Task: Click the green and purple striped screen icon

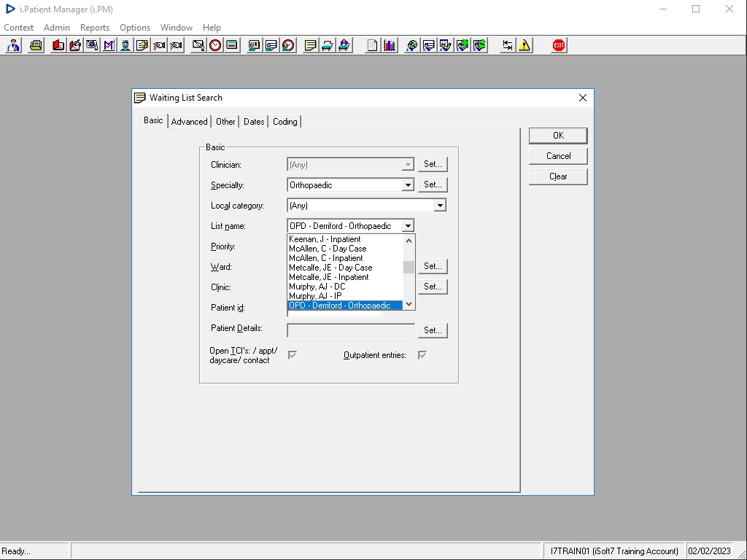Action: (232, 45)
